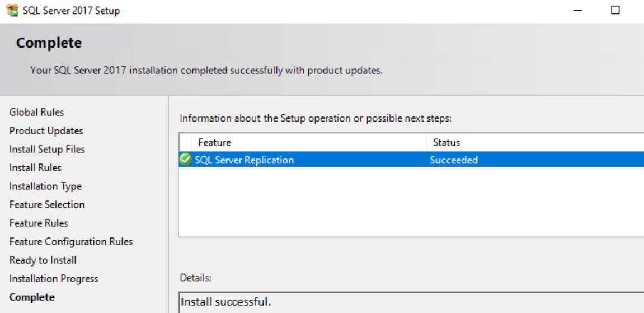The image size is (644, 313).
Task: Click the Information about the Setup operation label
Action: [316, 119]
